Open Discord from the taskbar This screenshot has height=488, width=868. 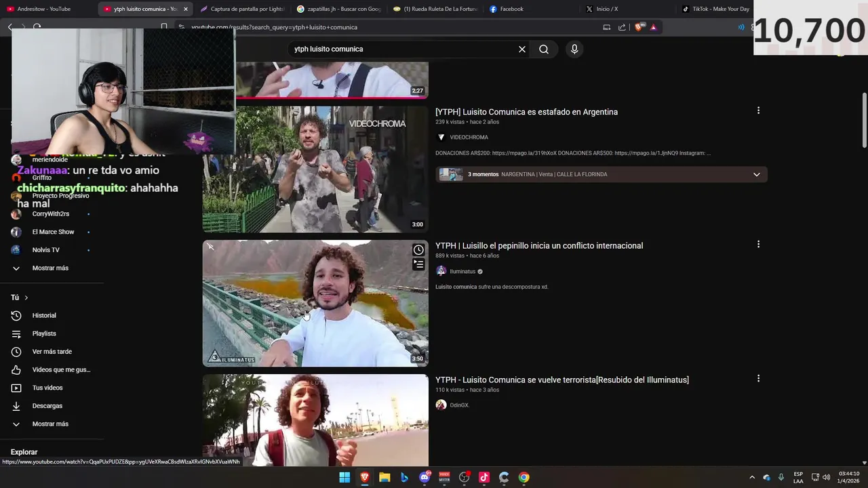click(425, 477)
